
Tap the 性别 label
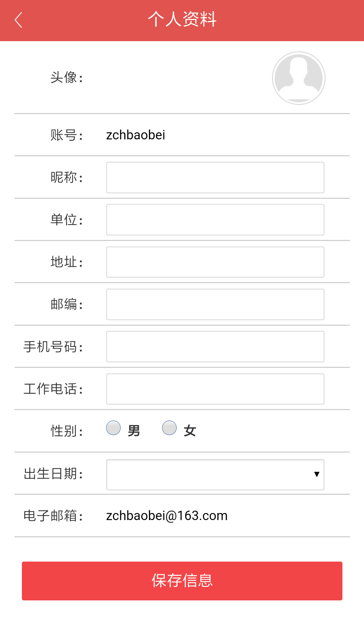tap(67, 431)
